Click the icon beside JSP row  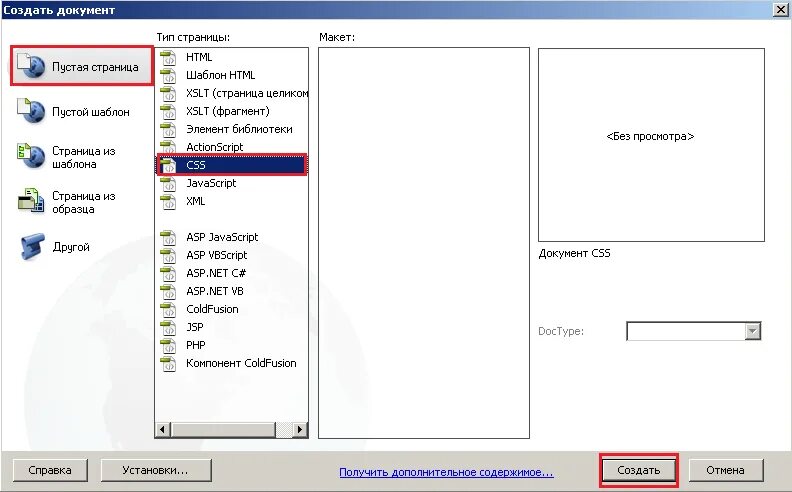168,327
